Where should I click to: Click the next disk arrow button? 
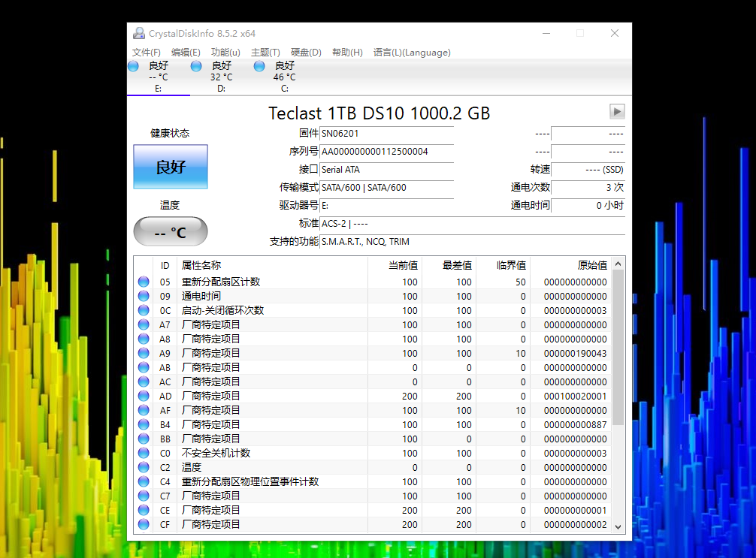(617, 112)
